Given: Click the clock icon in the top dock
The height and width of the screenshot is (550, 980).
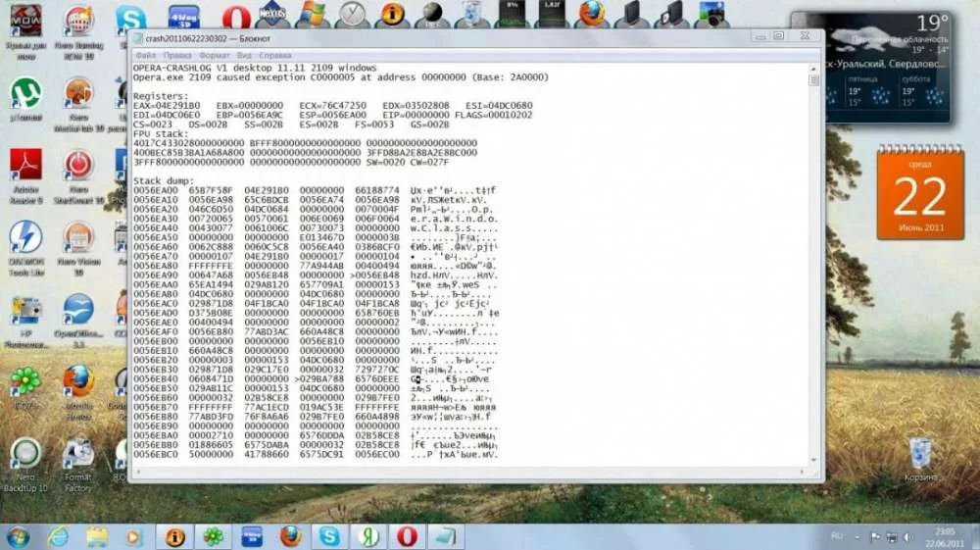Looking at the screenshot, I should pyautogui.click(x=353, y=15).
